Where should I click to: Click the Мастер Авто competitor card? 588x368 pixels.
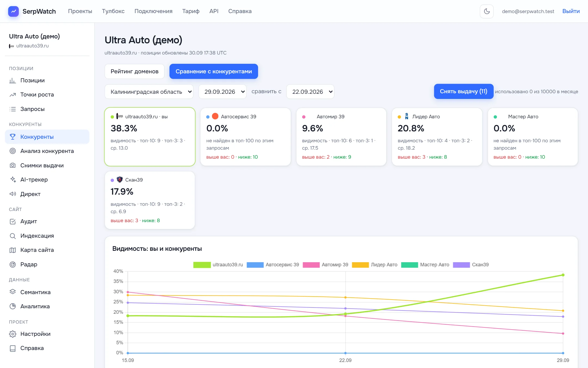point(533,137)
